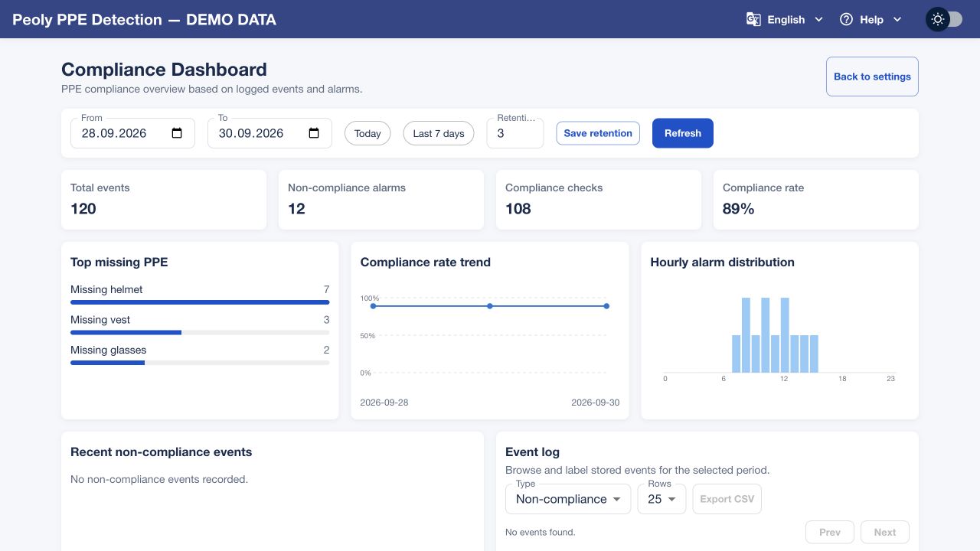Image resolution: width=980 pixels, height=551 pixels.
Task: Click the Compliance rate trend title
Action: 426,262
